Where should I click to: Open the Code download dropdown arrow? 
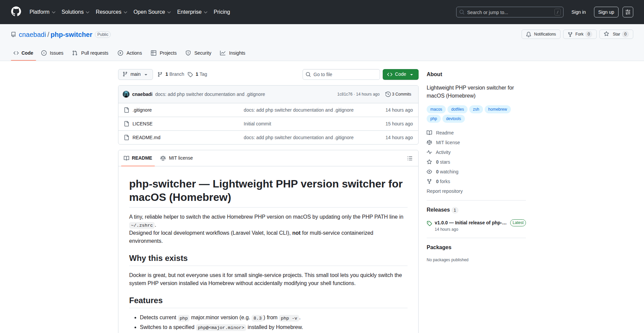click(x=412, y=74)
